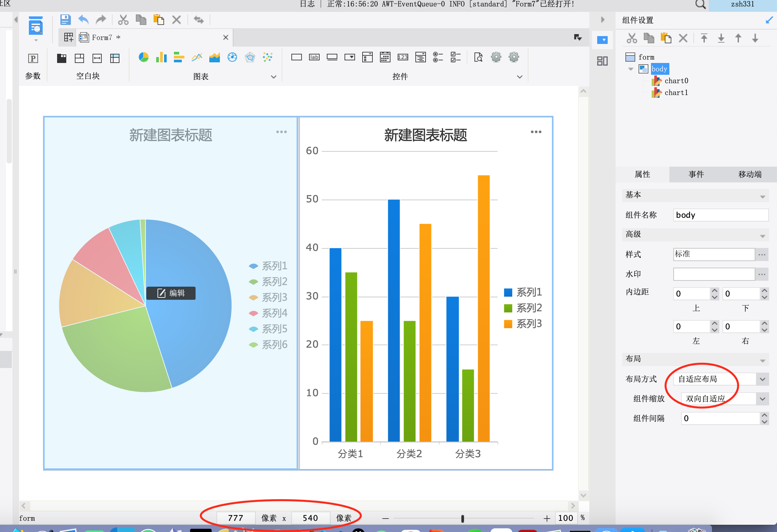777x532 pixels.
Task: Click the form height field showing 540
Action: click(x=310, y=518)
